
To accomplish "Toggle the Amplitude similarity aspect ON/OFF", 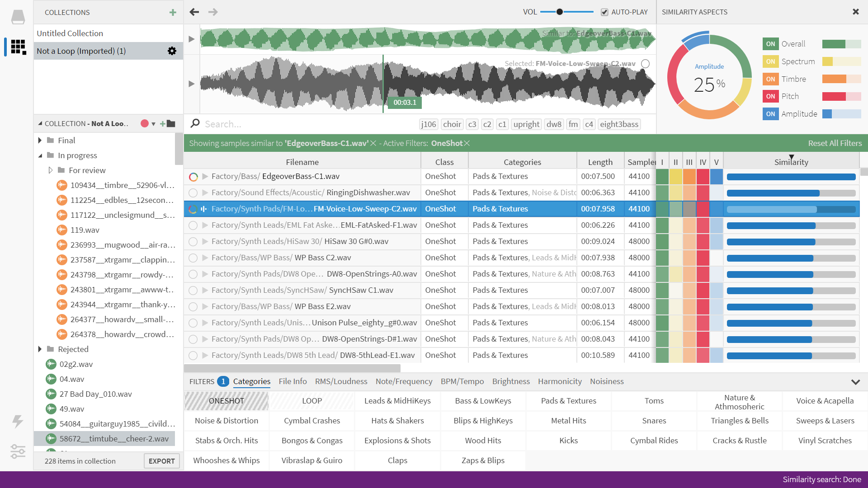I will [771, 113].
